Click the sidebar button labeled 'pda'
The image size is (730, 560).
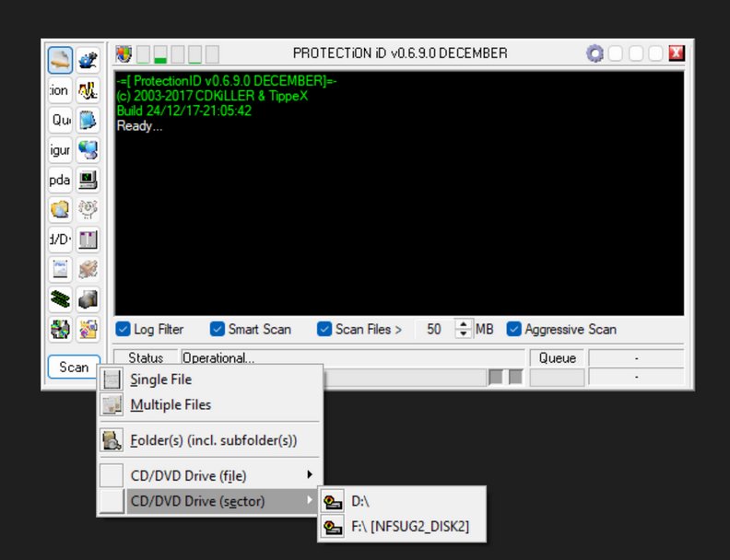tap(60, 180)
